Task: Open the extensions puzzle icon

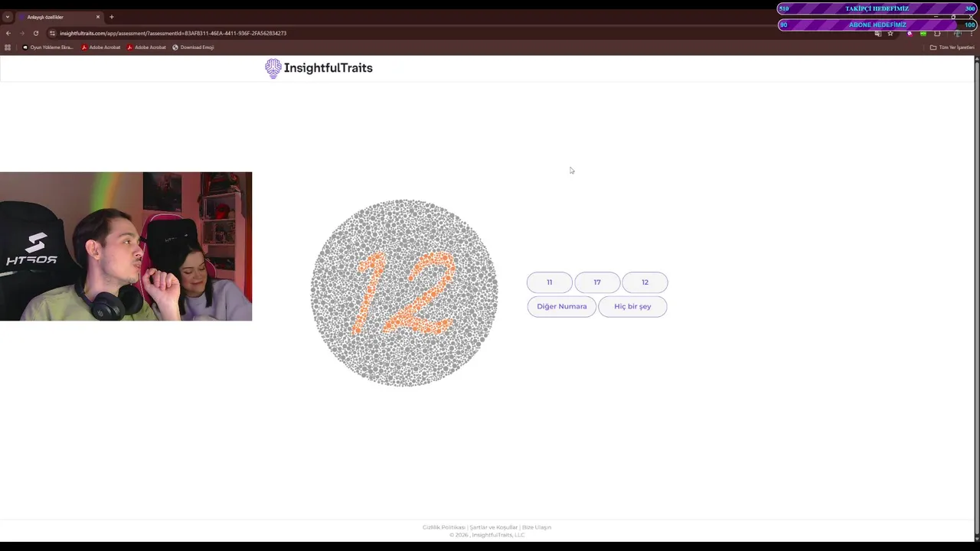Action: [x=937, y=34]
